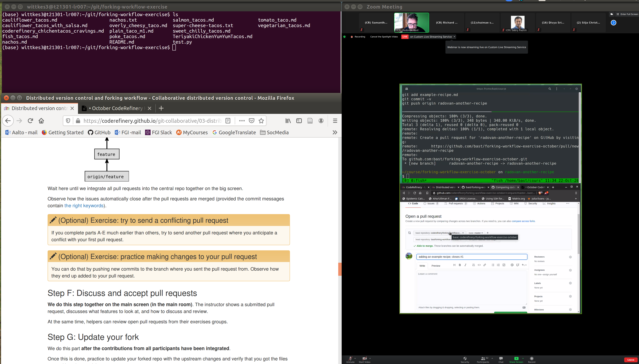The width and height of the screenshot is (639, 364).
Task: Click the red Leave button
Action: click(x=631, y=360)
